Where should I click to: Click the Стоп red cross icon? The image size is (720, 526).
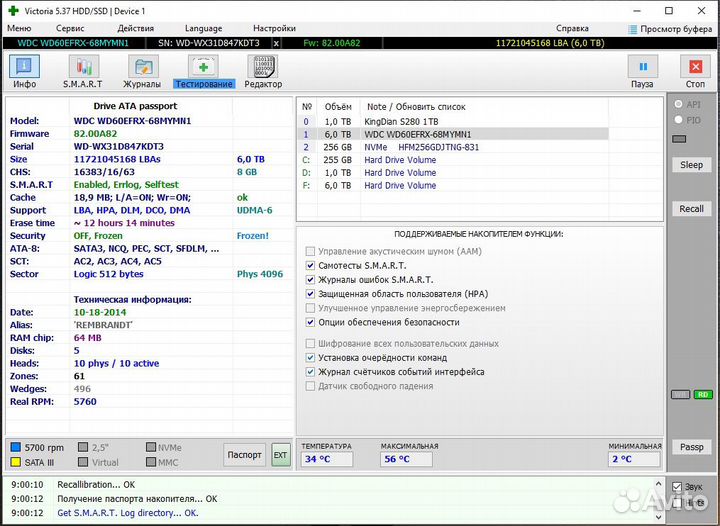click(x=695, y=67)
